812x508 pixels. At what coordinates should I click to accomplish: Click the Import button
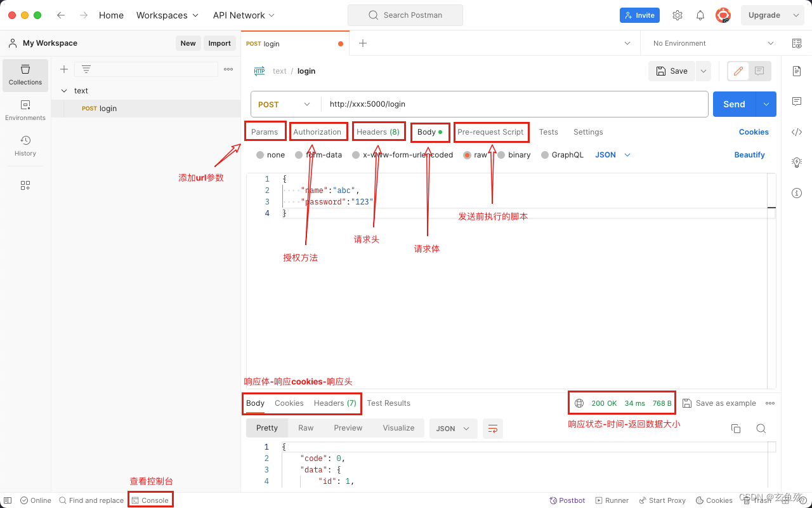219,43
